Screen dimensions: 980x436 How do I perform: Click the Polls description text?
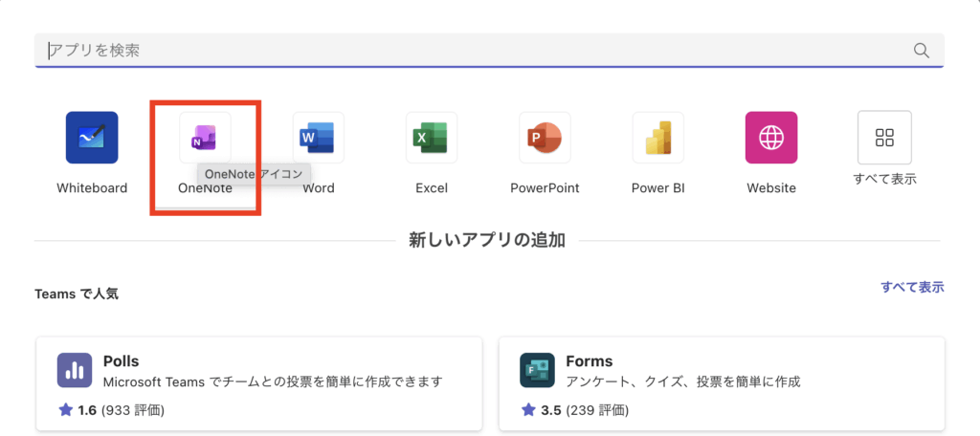[x=273, y=382]
